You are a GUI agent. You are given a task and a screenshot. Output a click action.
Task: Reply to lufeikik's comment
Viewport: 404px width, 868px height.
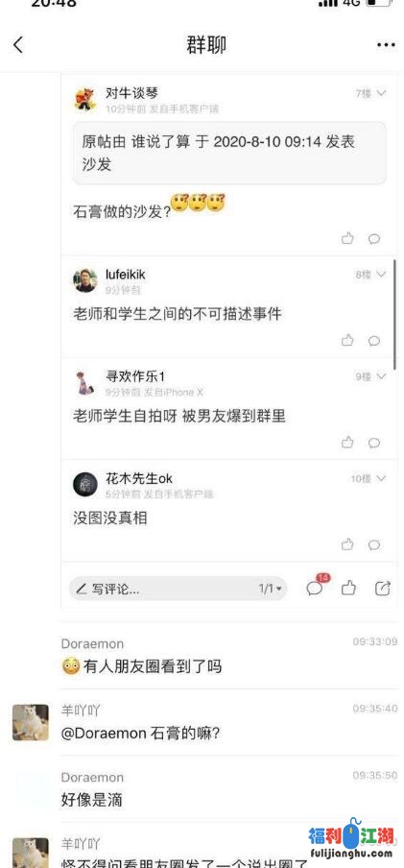(374, 341)
